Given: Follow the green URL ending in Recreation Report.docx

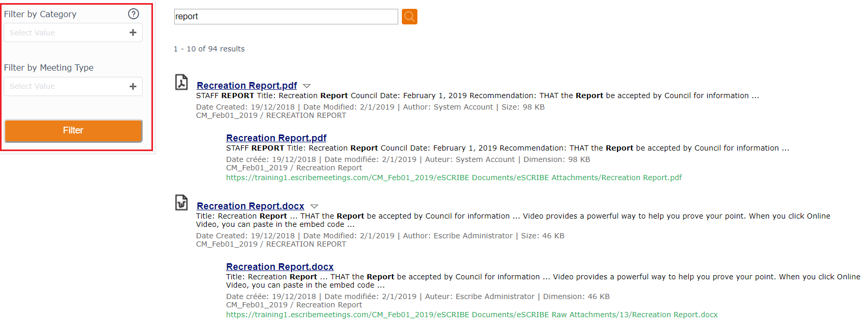Looking at the screenshot, I should pyautogui.click(x=472, y=315).
